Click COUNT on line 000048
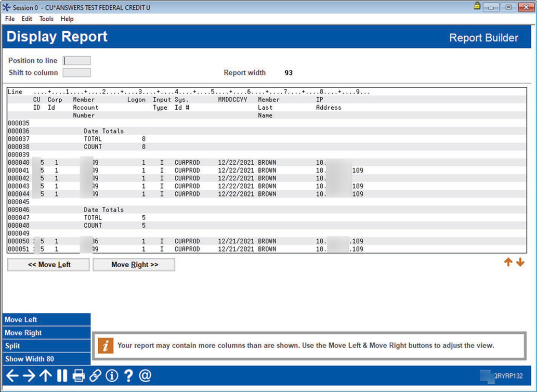Viewport: 537px width, 392px height. (x=93, y=225)
